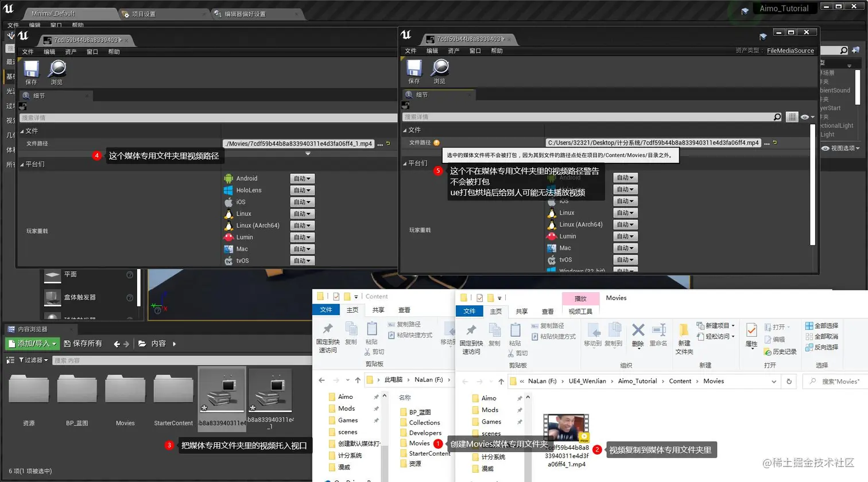Show the sources panel in content browser
The image size is (868, 482).
[x=10, y=360]
